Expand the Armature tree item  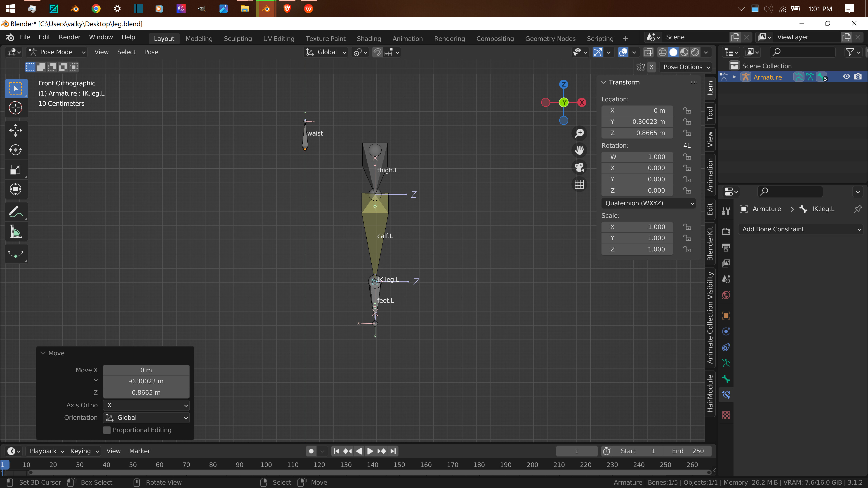(x=734, y=77)
